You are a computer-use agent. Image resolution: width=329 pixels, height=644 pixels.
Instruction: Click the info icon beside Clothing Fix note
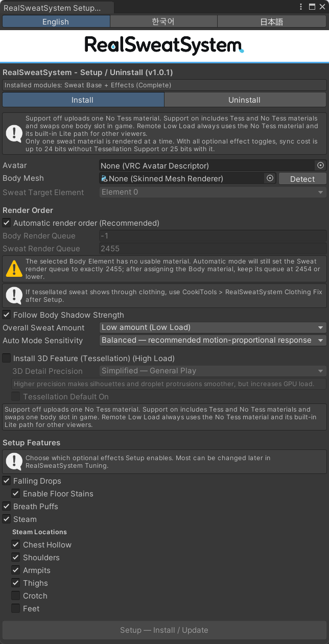coord(13,296)
